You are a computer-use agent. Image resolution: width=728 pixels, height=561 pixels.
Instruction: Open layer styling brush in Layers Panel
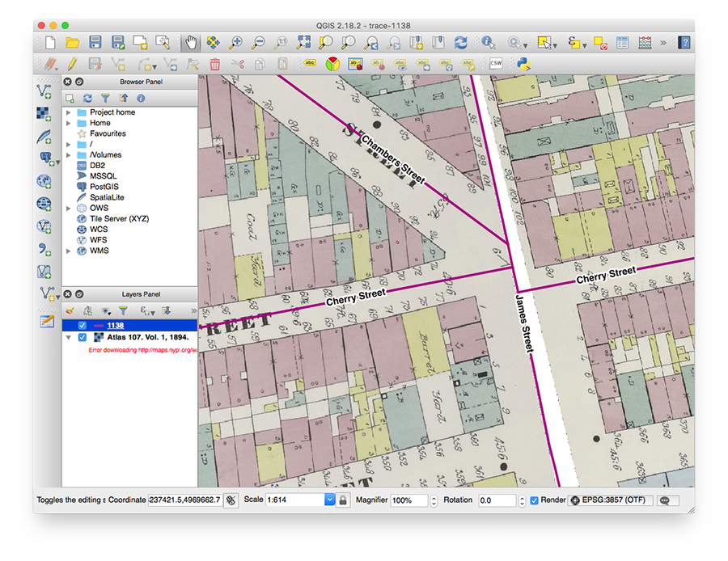pyautogui.click(x=70, y=310)
